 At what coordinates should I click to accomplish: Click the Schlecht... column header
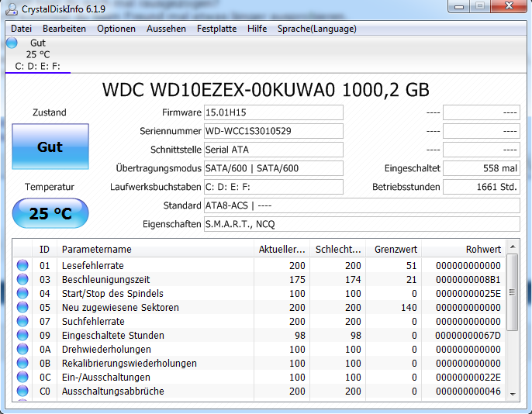pyautogui.click(x=338, y=249)
